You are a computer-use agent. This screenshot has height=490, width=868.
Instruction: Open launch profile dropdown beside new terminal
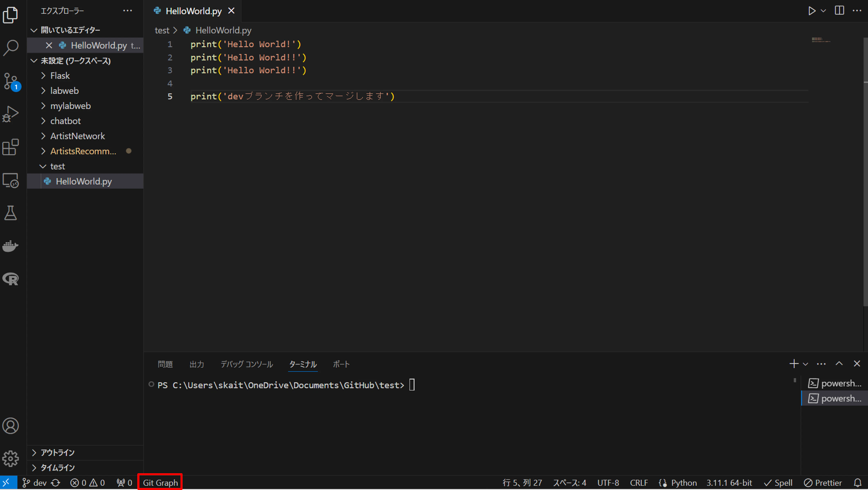[805, 364]
